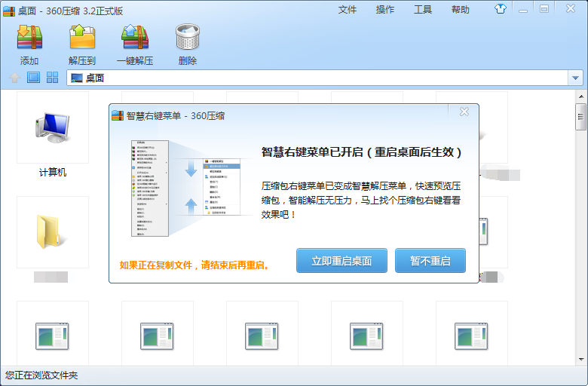Open the 操作 menu
588x386 pixels.
point(385,9)
